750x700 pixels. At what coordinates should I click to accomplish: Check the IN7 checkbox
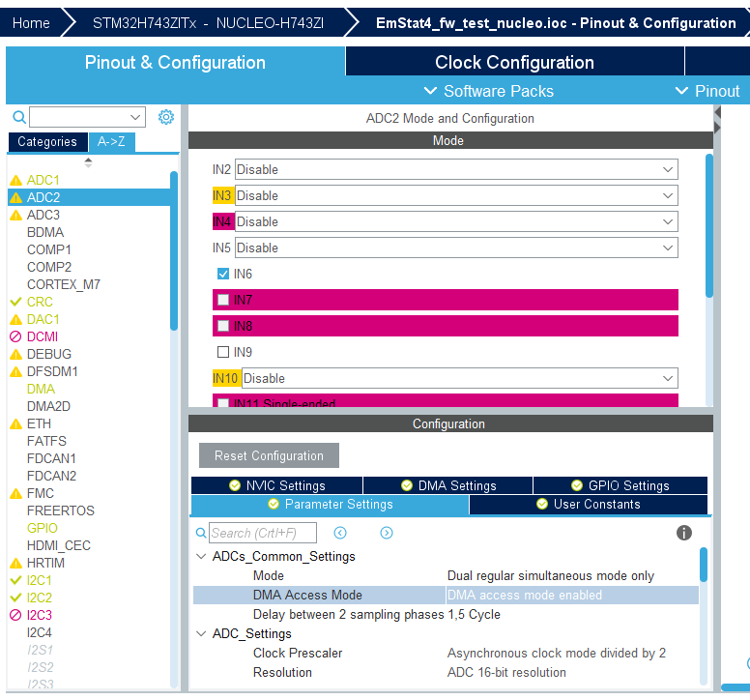point(223,300)
